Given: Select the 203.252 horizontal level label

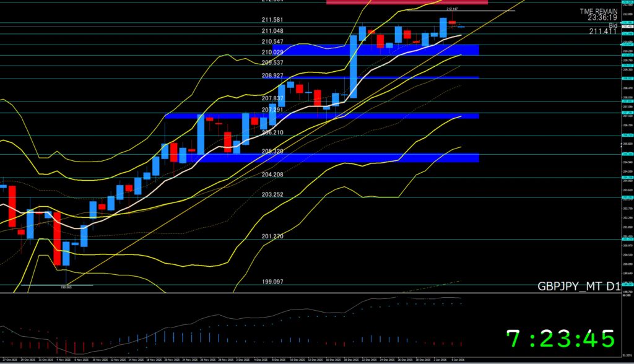Looking at the screenshot, I should (272, 194).
